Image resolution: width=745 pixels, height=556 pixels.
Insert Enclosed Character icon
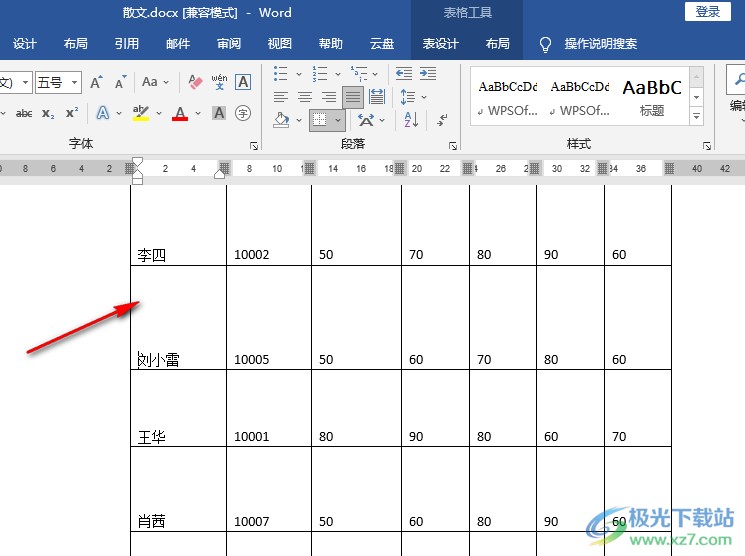[243, 113]
